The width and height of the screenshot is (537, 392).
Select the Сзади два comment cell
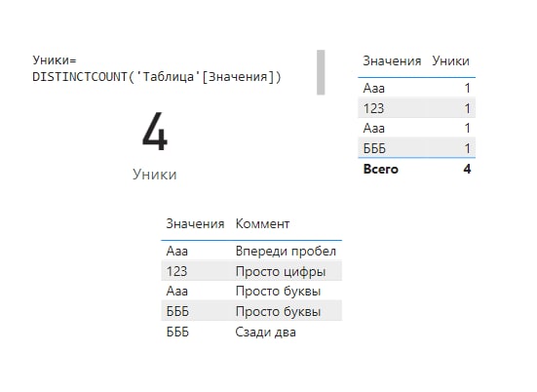pyautogui.click(x=265, y=333)
